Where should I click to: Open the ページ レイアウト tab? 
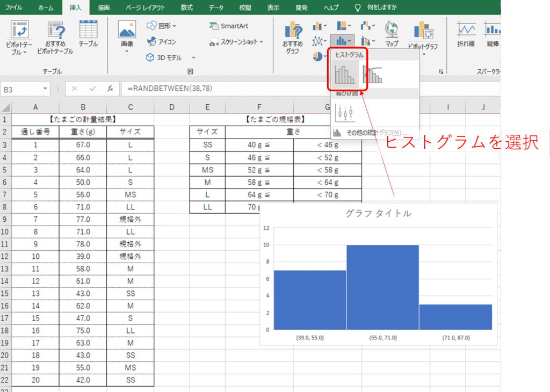coord(145,8)
